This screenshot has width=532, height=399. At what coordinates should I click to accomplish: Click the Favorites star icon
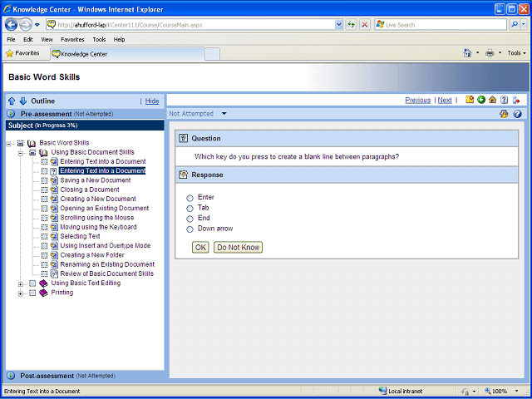pos(9,53)
